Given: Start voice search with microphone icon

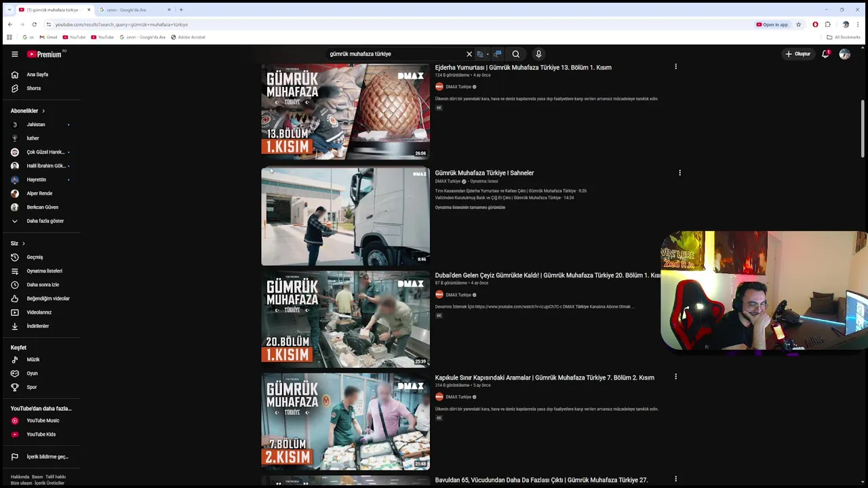Looking at the screenshot, I should pyautogui.click(x=538, y=54).
